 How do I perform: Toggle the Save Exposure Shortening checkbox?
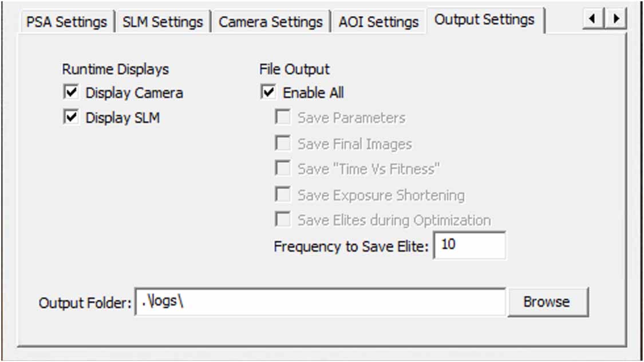(x=283, y=194)
